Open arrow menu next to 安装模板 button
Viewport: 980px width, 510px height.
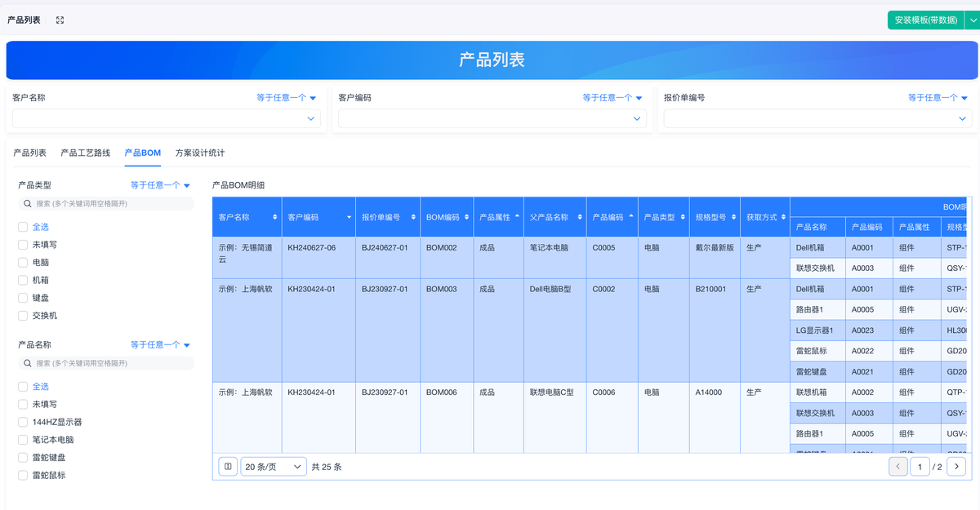click(972, 20)
